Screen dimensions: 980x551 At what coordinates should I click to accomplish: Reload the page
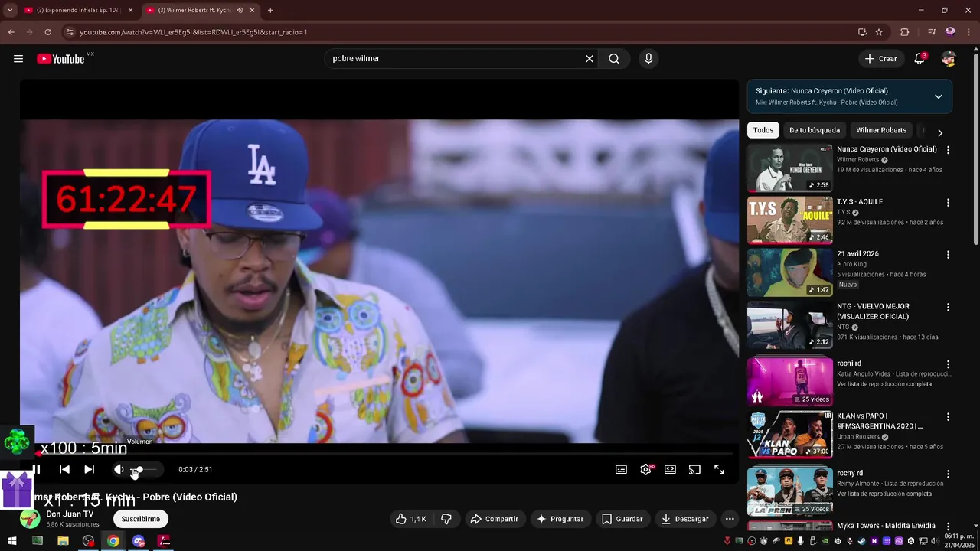[47, 32]
